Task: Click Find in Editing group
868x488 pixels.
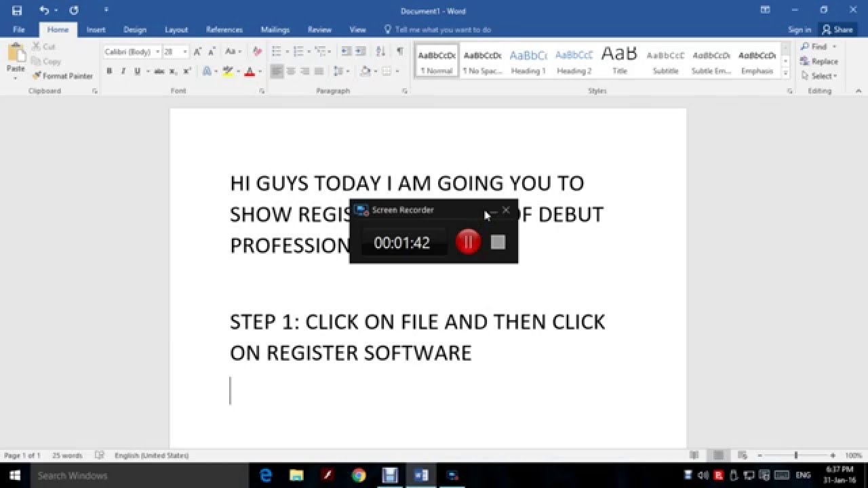Action: pos(818,47)
